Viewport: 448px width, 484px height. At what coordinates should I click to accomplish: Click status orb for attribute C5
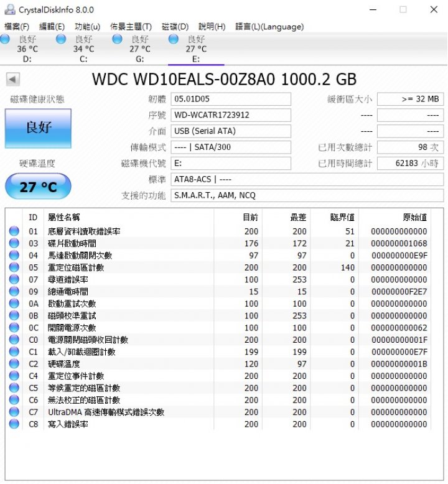point(14,388)
